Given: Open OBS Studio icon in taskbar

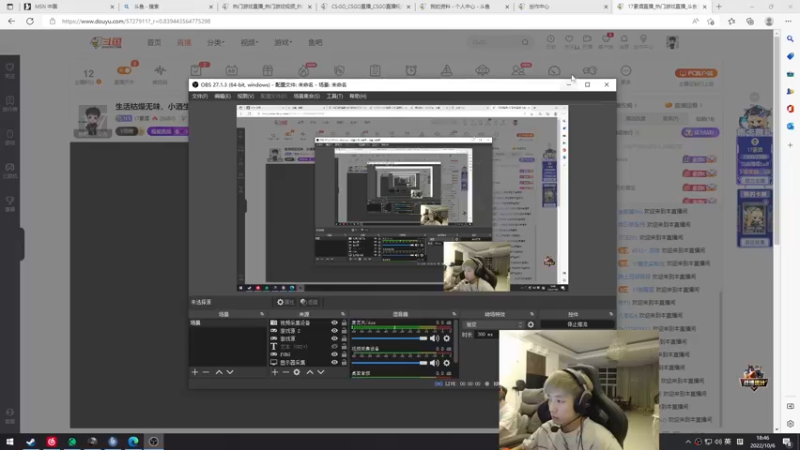Looking at the screenshot, I should click(x=154, y=442).
